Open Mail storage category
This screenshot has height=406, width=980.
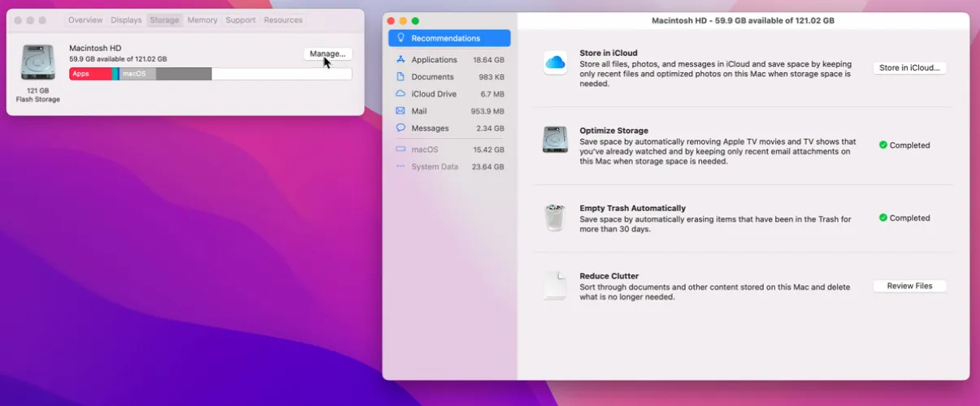pos(418,111)
